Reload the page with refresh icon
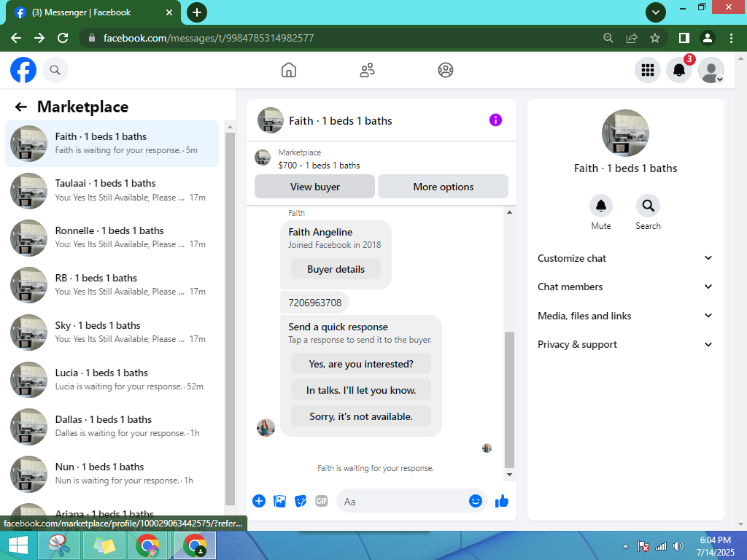The height and width of the screenshot is (560, 747). pos(63,38)
